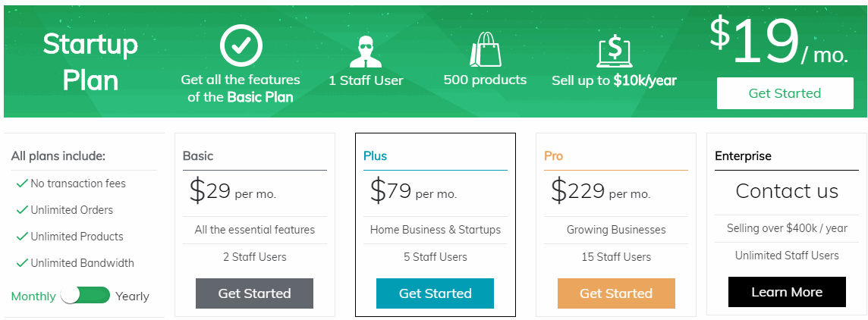
Task: Click checkmark beside No transaction fees
Action: click(x=22, y=184)
